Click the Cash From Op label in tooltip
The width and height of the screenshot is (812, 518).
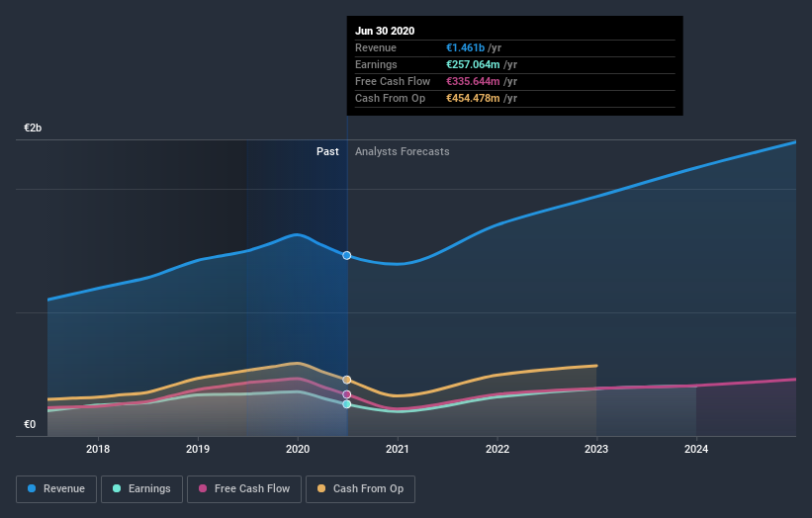(x=391, y=98)
